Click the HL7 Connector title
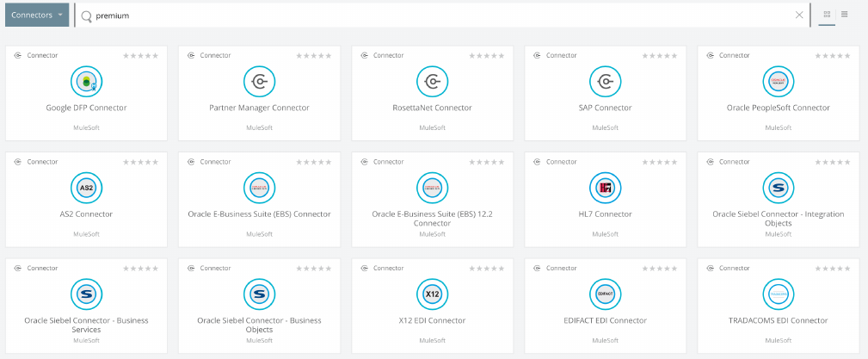Viewport: 868px width, 359px height. point(605,214)
